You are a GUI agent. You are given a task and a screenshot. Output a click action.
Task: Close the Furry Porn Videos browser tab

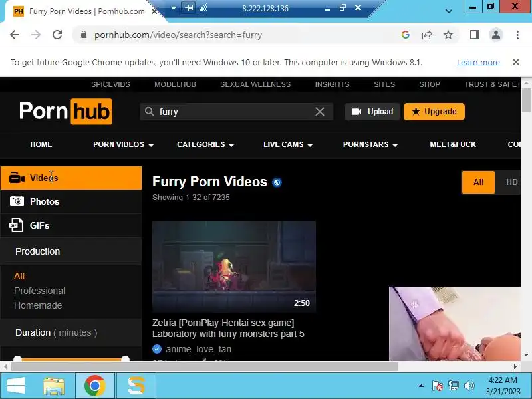[x=154, y=11]
